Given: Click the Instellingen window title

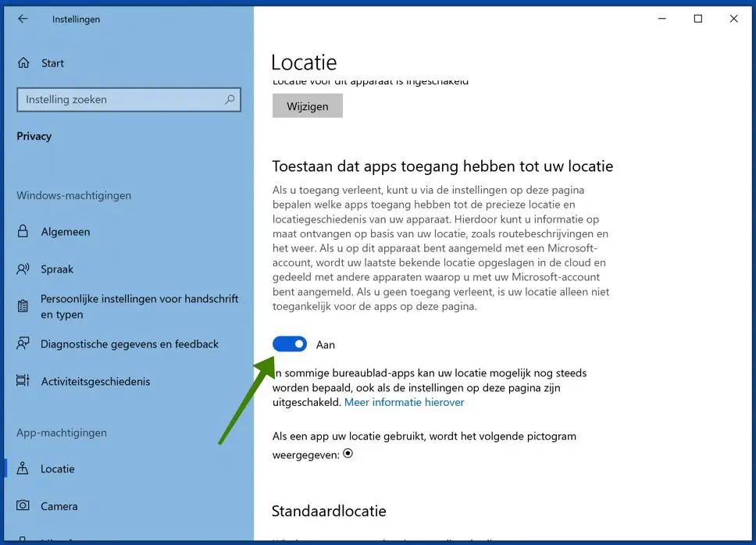Looking at the screenshot, I should click(x=77, y=20).
